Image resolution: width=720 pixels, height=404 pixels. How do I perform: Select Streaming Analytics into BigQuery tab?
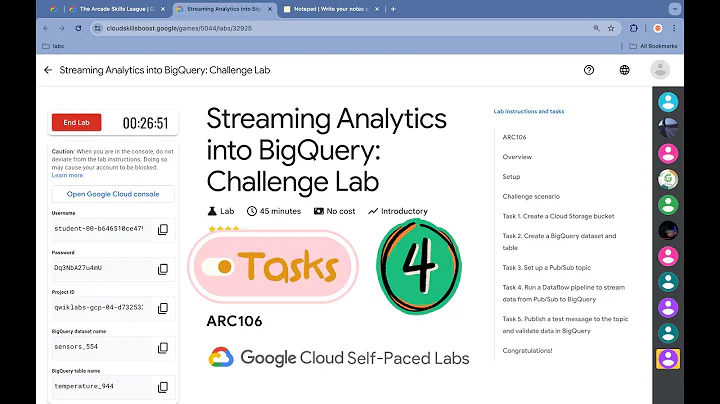click(x=224, y=9)
